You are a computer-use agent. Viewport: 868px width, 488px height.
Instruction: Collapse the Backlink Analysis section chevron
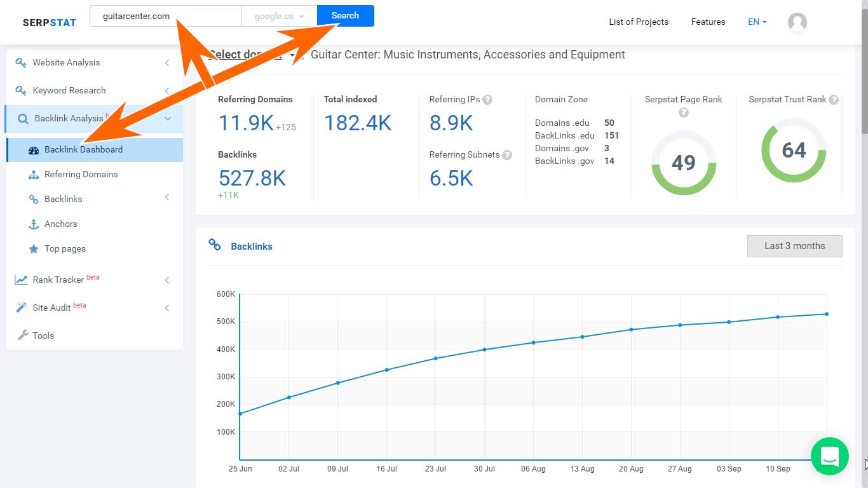coord(168,118)
